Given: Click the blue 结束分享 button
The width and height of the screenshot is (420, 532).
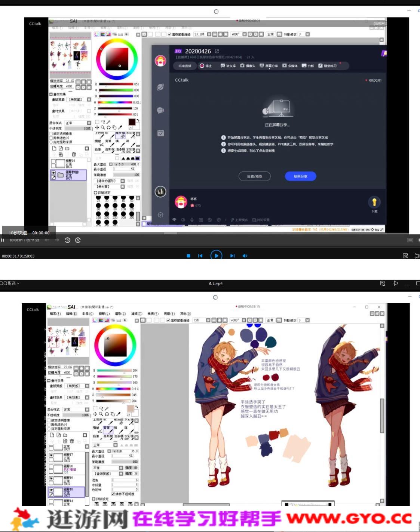Looking at the screenshot, I should (300, 176).
